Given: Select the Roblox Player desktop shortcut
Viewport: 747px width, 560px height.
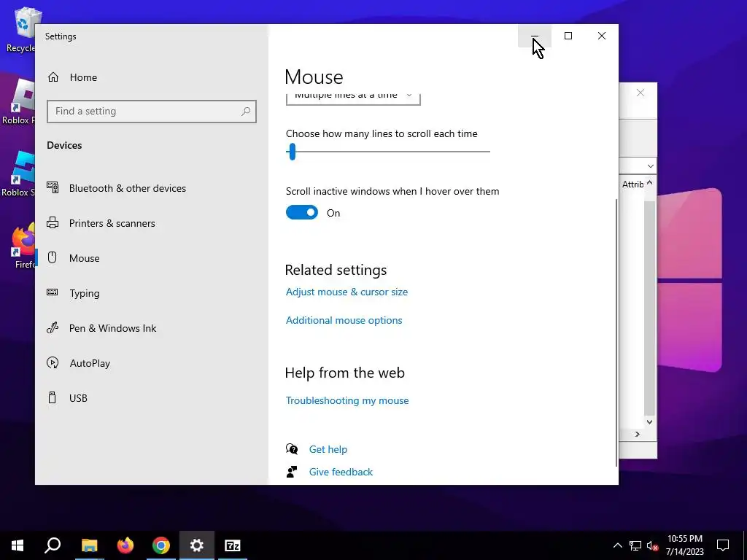Looking at the screenshot, I should point(19,101).
